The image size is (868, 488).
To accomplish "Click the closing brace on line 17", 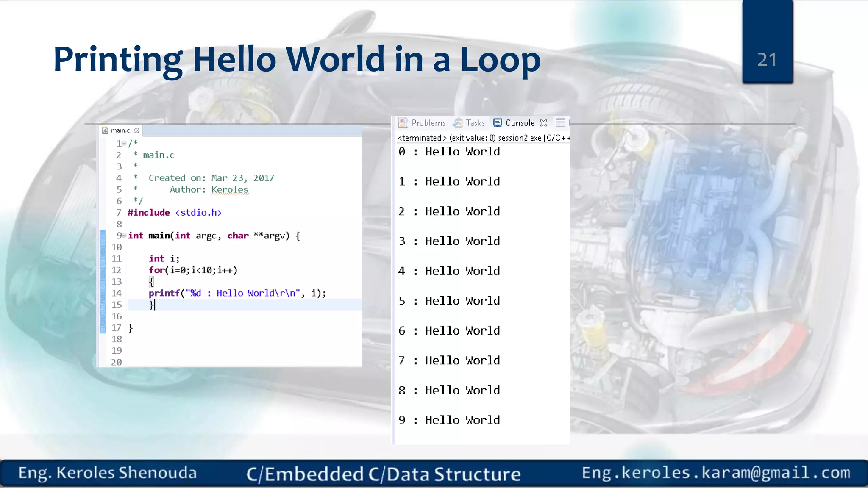I will pyautogui.click(x=131, y=328).
